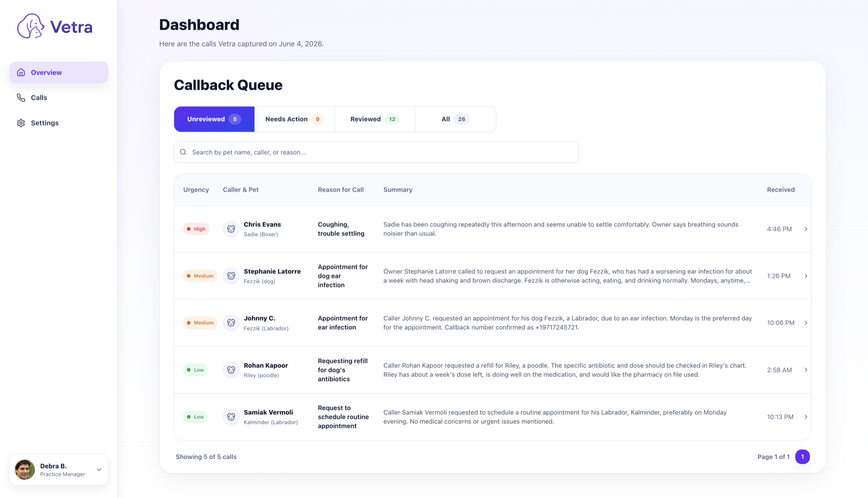
Task: Click the Reviewed count badge 12
Action: [392, 119]
